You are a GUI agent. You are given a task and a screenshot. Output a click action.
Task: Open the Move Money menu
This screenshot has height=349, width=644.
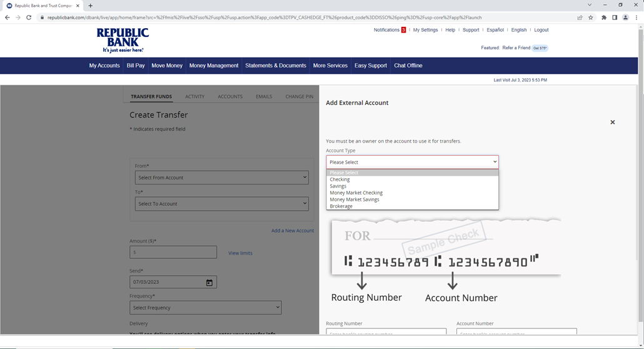tap(167, 66)
